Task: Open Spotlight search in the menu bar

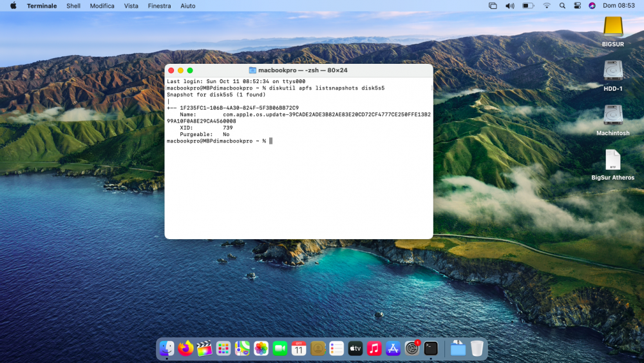Action: pos(562,6)
